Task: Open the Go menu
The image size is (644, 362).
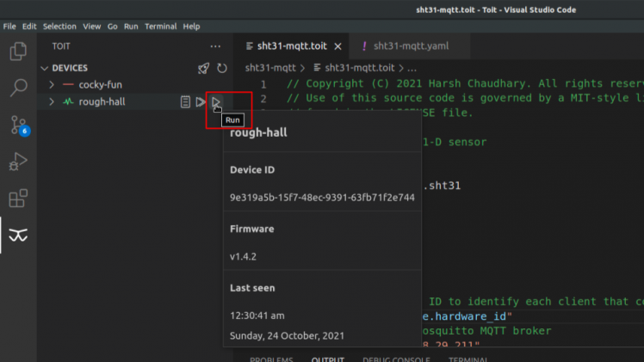Action: pyautogui.click(x=112, y=27)
